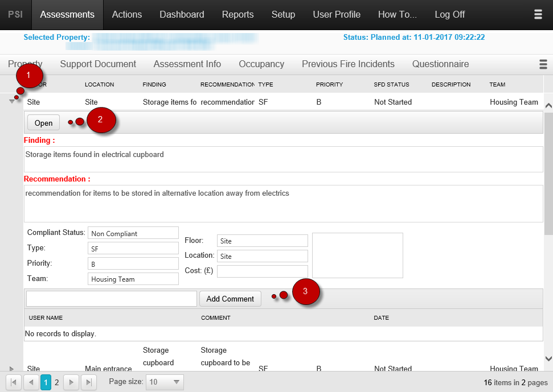The image size is (553, 392).
Task: Click the Cost (£) field
Action: 263,271
